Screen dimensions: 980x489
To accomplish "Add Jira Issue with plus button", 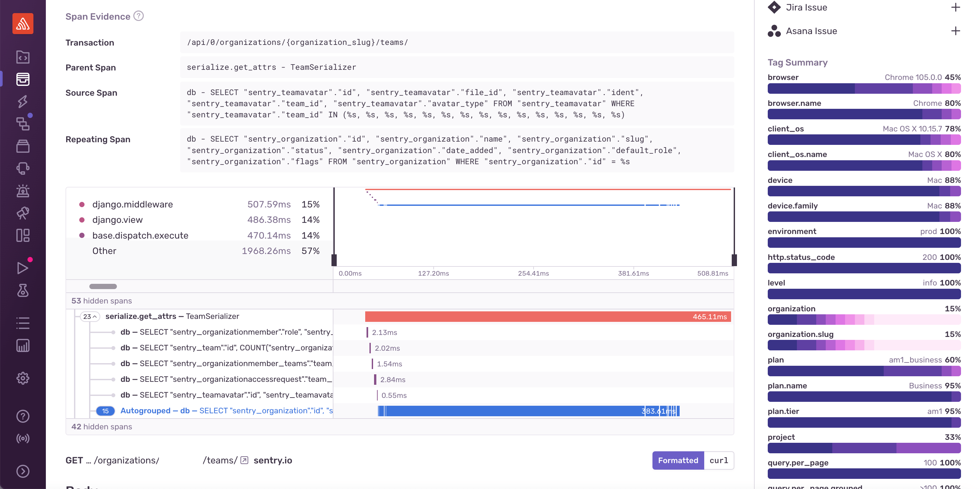I will click(955, 7).
